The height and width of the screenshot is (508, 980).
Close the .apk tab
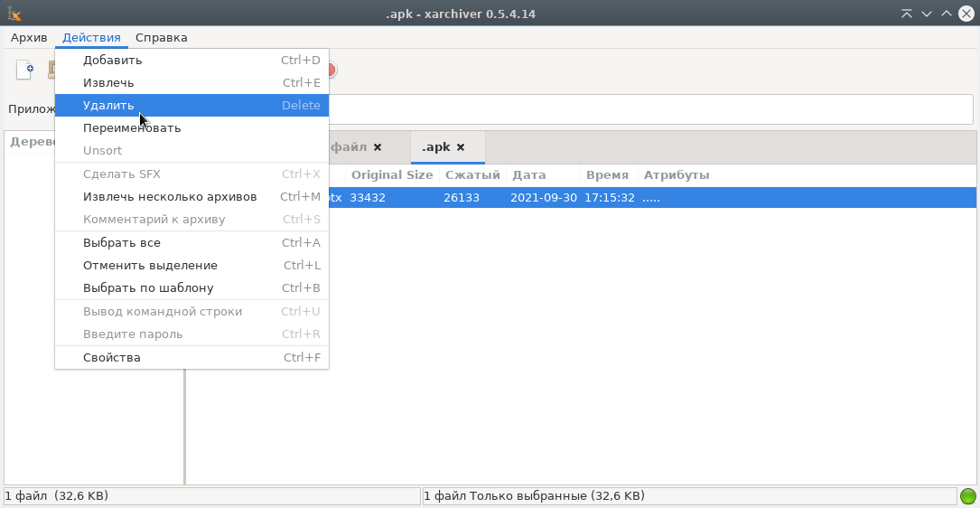[x=461, y=147]
